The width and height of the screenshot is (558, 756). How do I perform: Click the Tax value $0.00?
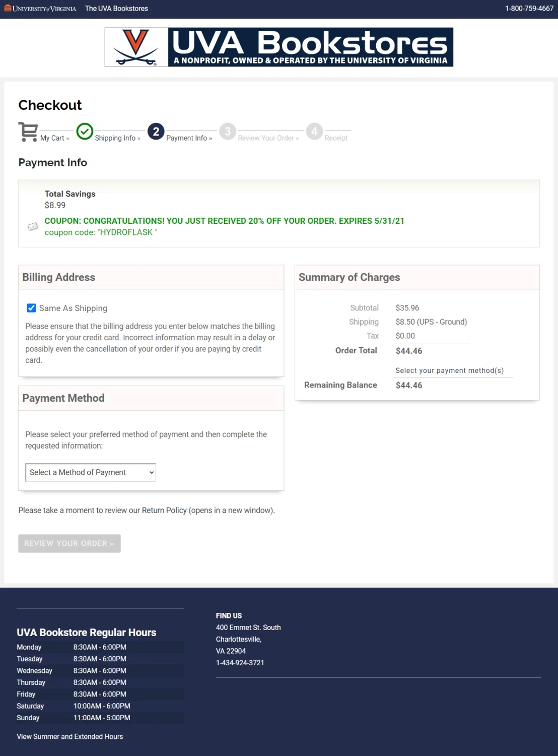coord(405,336)
